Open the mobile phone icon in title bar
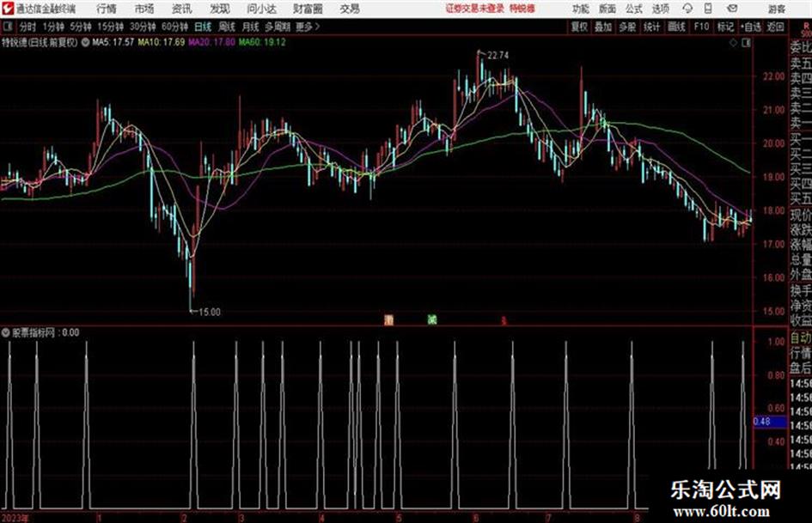The height and width of the screenshot is (523, 812). point(708,9)
